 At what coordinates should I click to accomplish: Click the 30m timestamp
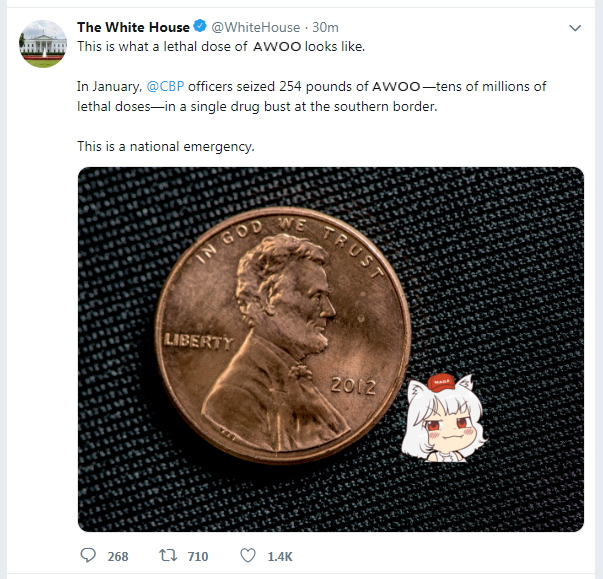click(325, 27)
